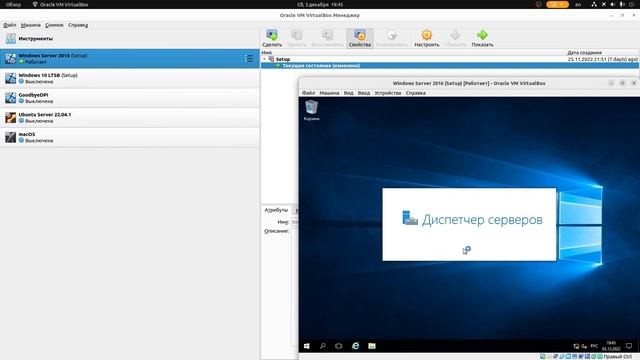640x360 pixels.
Task: Select the Текущее состояние current state row
Action: point(450,65)
